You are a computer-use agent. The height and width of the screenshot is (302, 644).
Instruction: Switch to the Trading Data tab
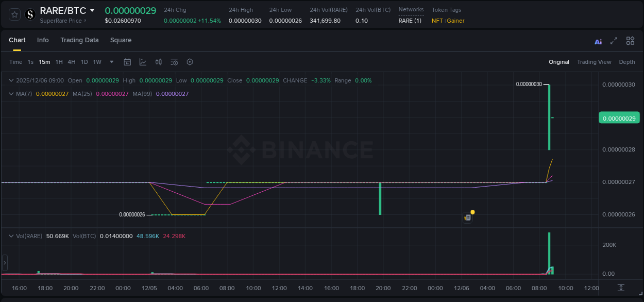tap(79, 40)
